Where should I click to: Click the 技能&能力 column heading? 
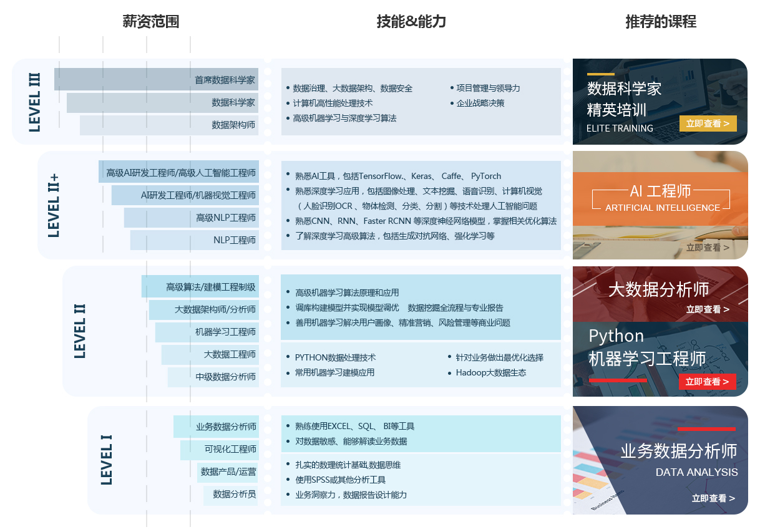[411, 22]
